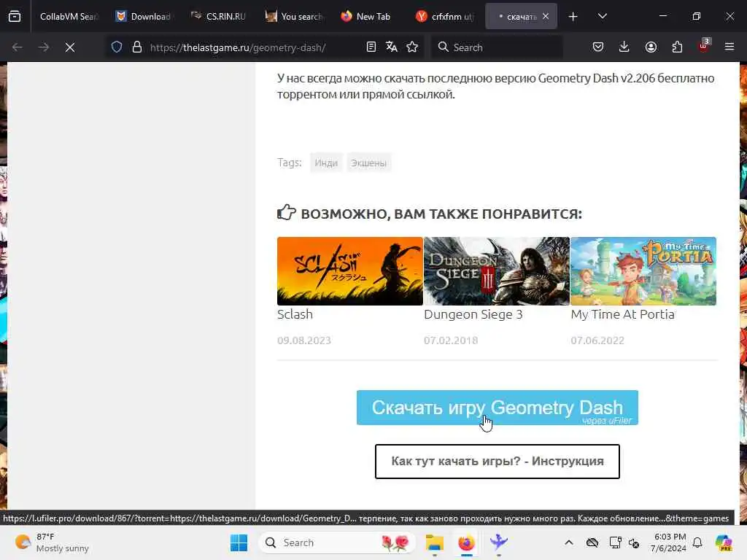Open the Firefox account menu

[x=651, y=47]
